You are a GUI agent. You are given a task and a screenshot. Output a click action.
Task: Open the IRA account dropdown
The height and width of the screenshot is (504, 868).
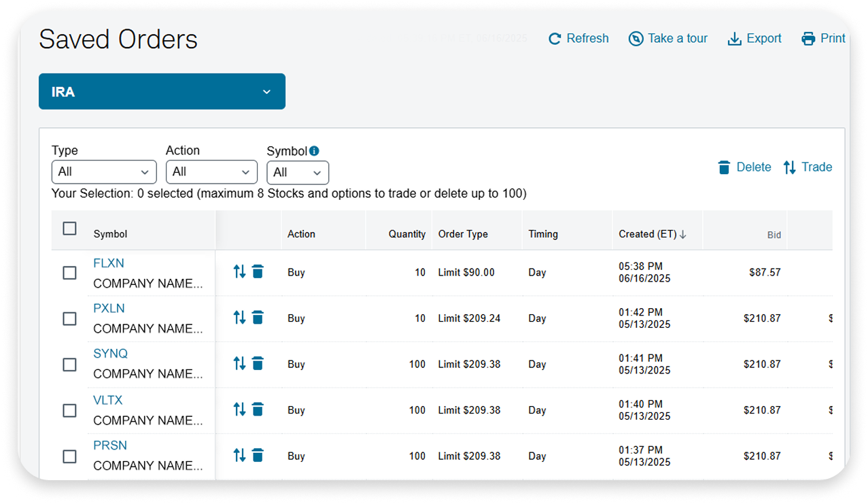tap(162, 91)
